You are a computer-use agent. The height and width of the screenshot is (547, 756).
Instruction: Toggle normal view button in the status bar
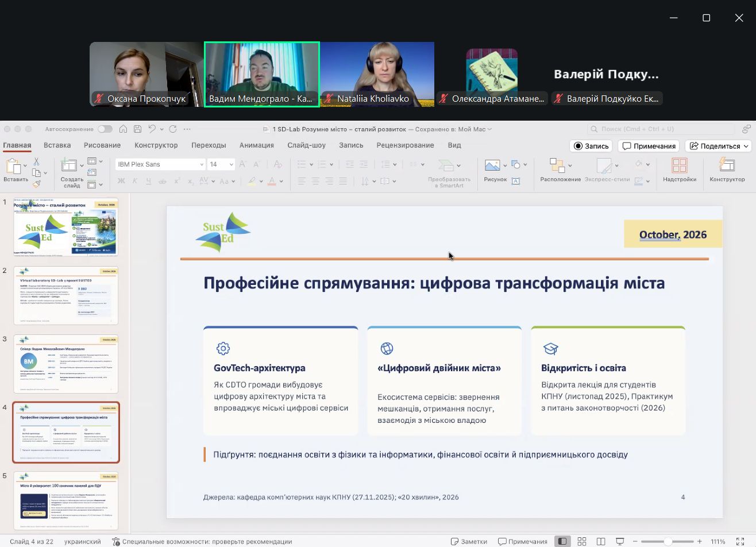point(562,541)
